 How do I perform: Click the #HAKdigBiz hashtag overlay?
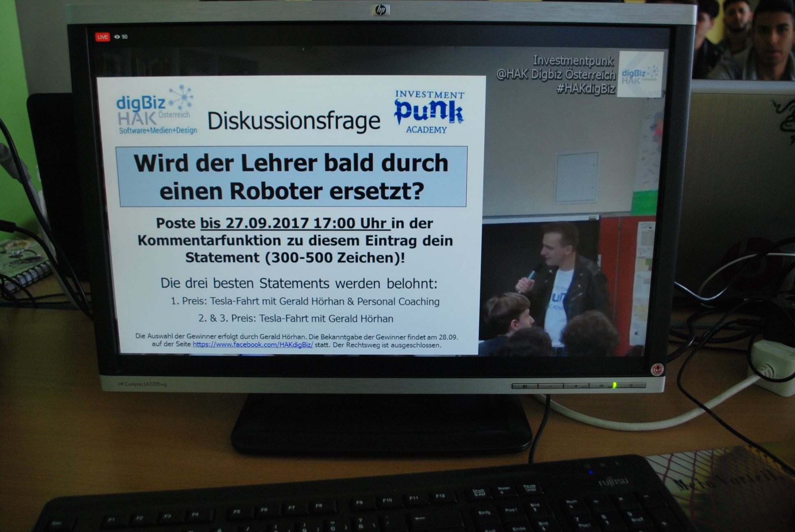point(586,89)
